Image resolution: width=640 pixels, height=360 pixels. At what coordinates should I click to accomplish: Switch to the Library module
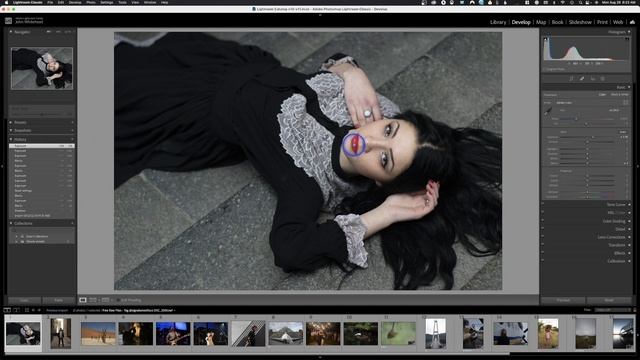(498, 22)
